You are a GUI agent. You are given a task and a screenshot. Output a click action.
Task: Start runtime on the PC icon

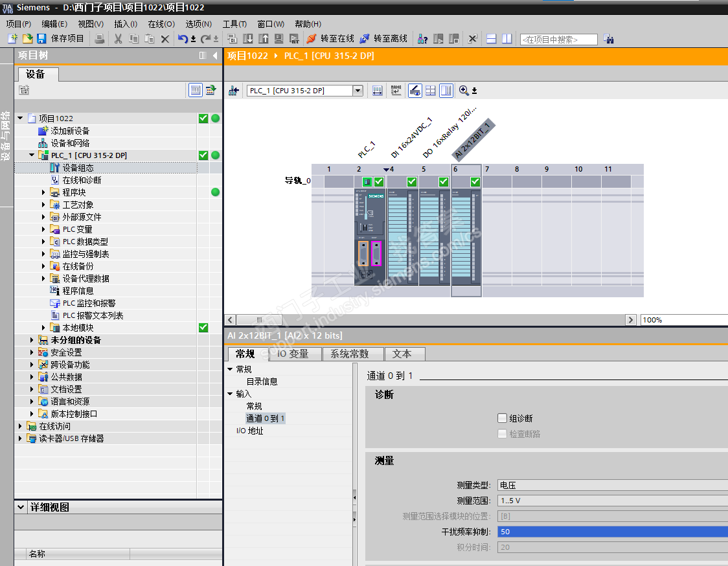click(x=294, y=39)
